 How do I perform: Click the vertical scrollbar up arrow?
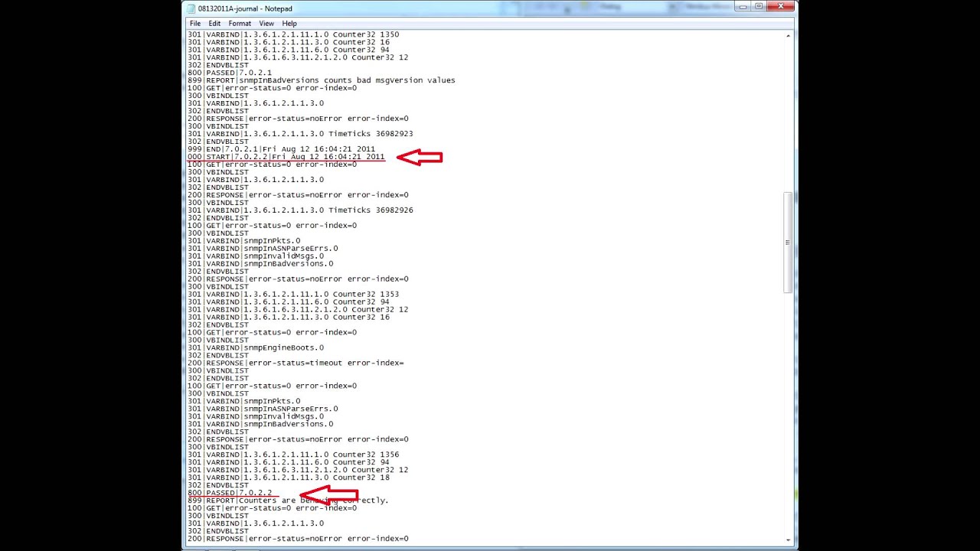[x=789, y=35]
